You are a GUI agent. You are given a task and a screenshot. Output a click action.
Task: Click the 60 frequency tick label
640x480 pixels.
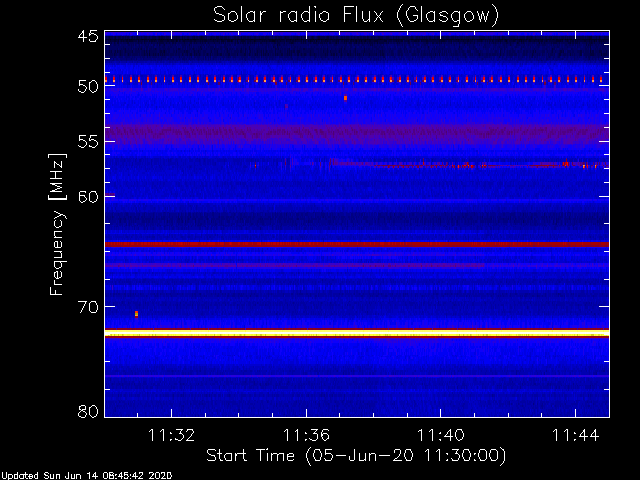(x=88, y=197)
